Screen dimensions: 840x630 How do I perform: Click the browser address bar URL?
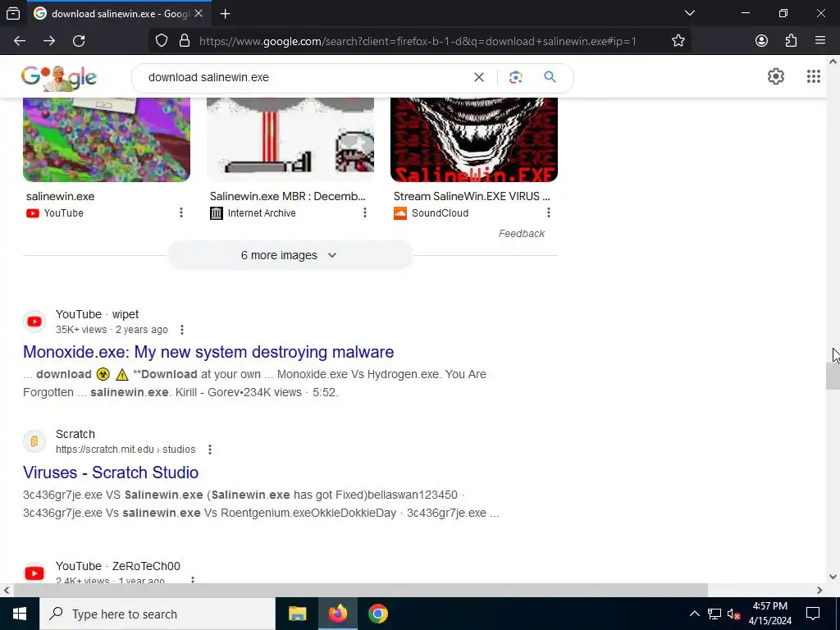(418, 41)
